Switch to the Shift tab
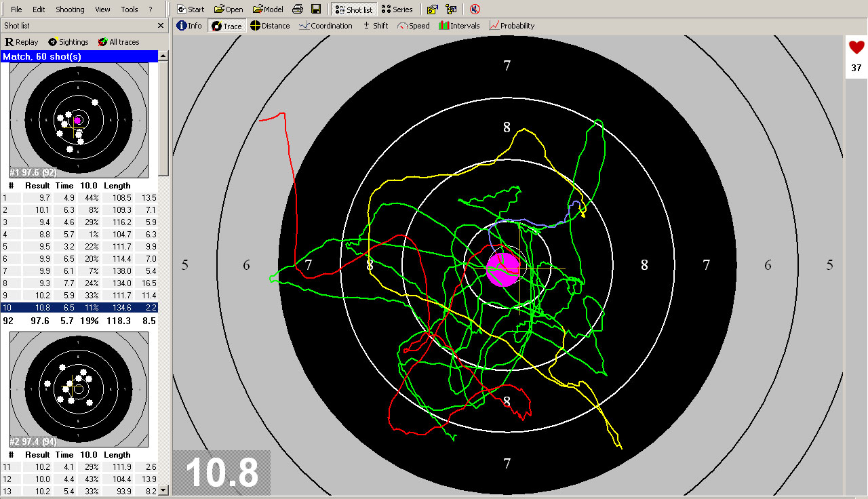The image size is (868, 499). tap(376, 26)
